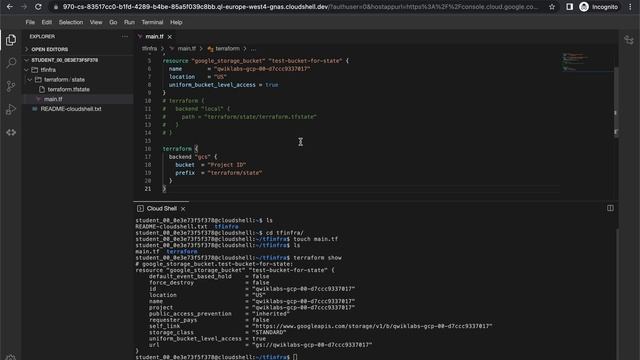The image size is (640, 360).
Task: Bookmark this page with the star icon
Action: pyautogui.click(x=552, y=7)
